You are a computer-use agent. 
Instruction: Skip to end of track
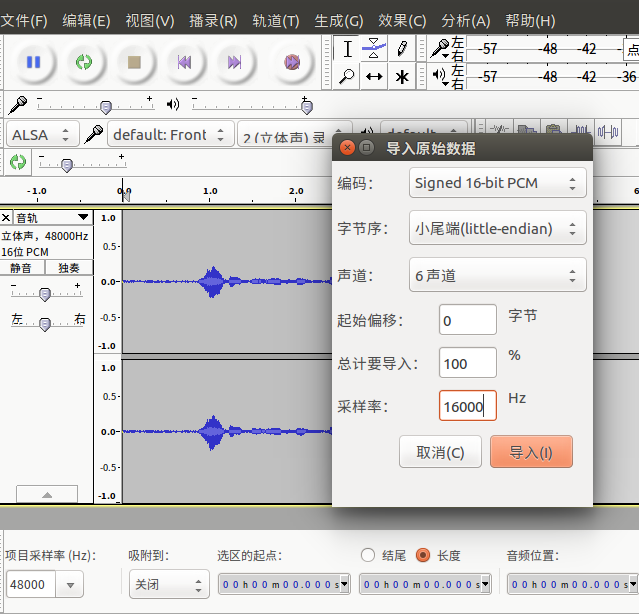[x=234, y=62]
